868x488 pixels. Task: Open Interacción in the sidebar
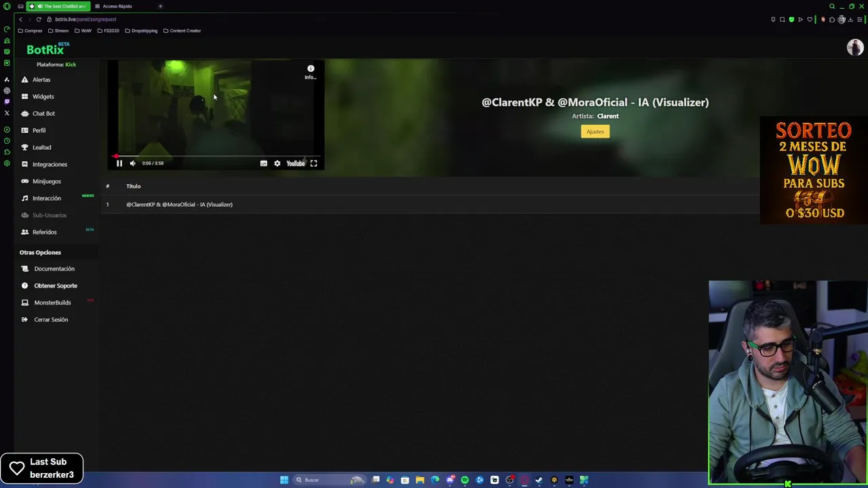point(47,198)
